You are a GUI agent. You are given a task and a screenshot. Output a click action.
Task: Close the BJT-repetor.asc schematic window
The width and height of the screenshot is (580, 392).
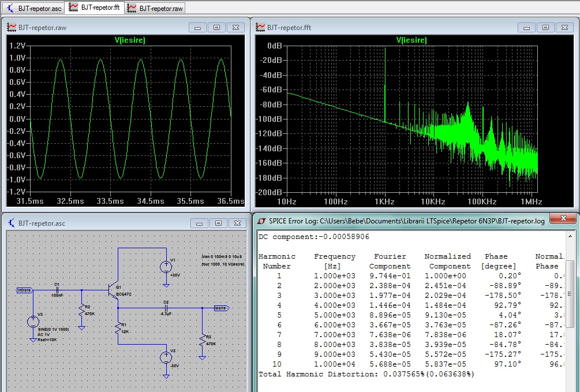click(237, 223)
